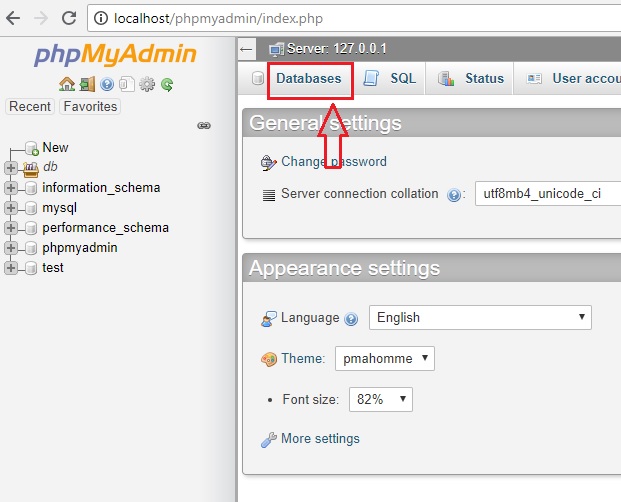Viewport: 621px width, 502px height.
Task: Open phpMyAdmin documentation question-mark icon
Action: [x=107, y=84]
